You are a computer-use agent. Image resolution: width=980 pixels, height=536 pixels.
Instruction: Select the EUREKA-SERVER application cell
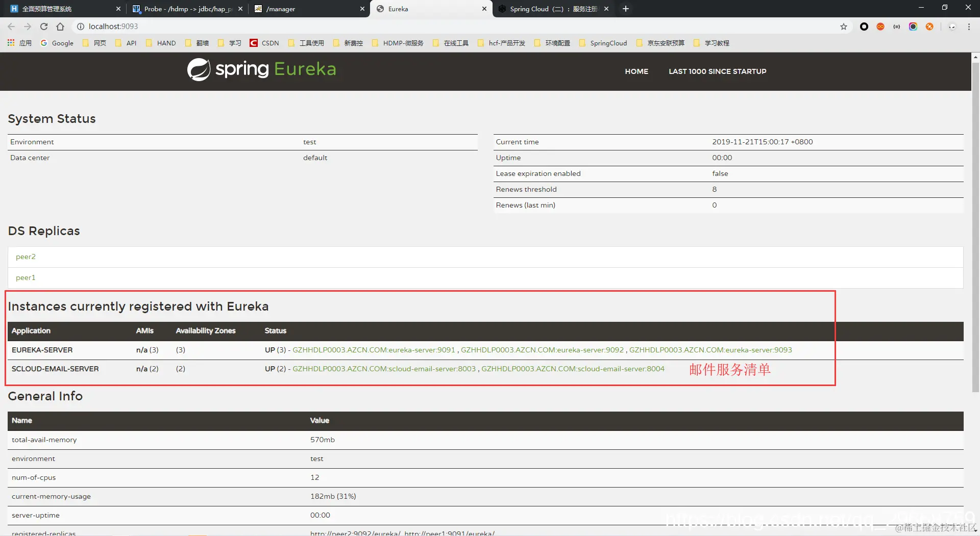42,350
